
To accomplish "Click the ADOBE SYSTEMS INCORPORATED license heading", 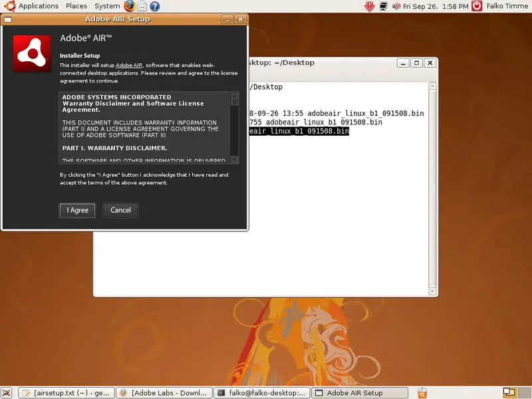I will [117, 97].
